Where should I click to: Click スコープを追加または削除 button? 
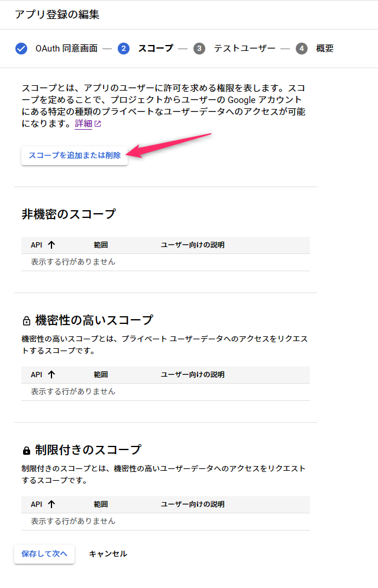(75, 155)
